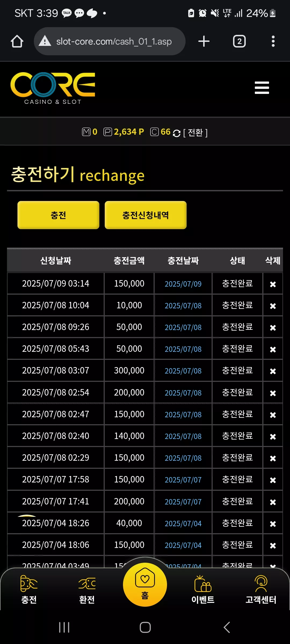Select the yellow 충전 tab button
This screenshot has width=290, height=644.
58,215
